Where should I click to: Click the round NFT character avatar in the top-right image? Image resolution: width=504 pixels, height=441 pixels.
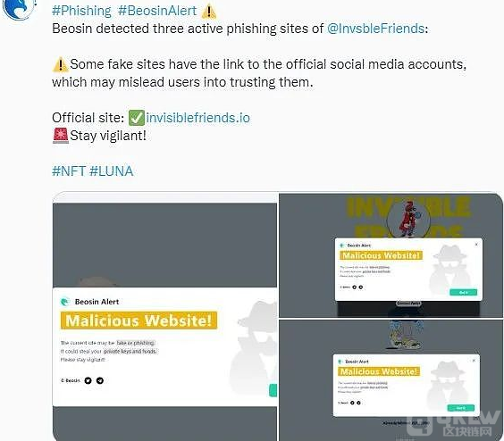click(408, 220)
